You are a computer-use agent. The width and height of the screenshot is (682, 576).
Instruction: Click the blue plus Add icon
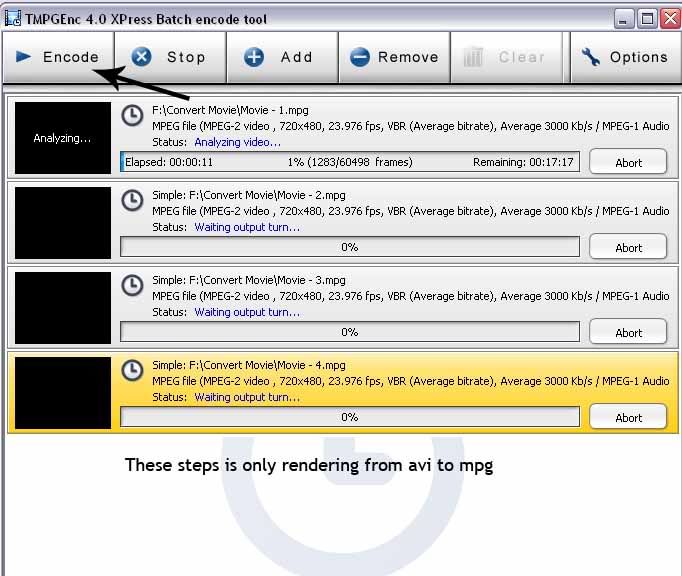click(254, 57)
